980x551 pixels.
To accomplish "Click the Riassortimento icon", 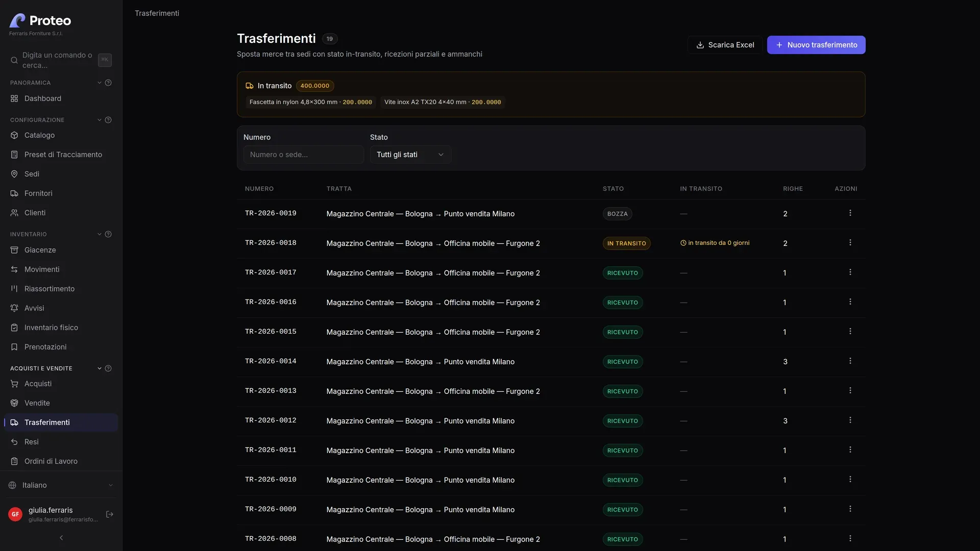I will [14, 289].
